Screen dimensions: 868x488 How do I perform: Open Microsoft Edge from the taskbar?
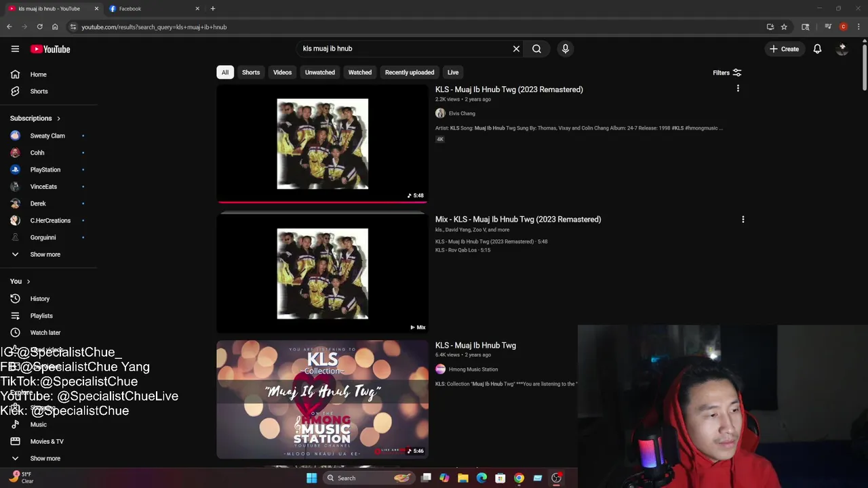pyautogui.click(x=481, y=478)
